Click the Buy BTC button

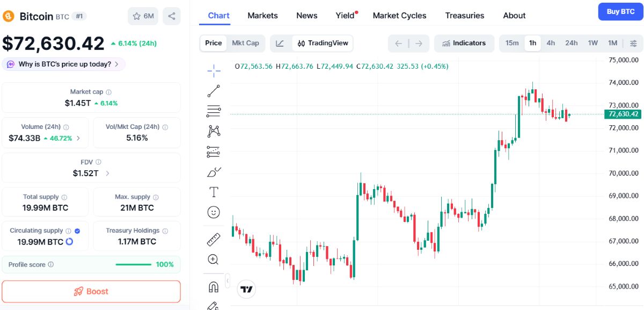tap(620, 11)
